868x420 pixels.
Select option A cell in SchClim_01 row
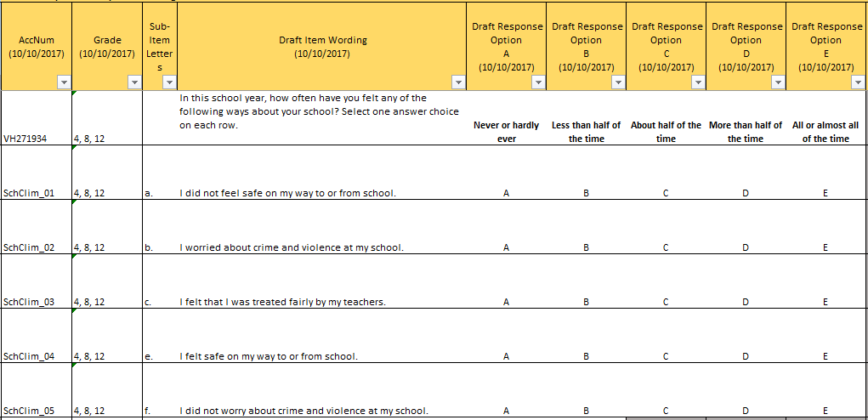(x=507, y=172)
